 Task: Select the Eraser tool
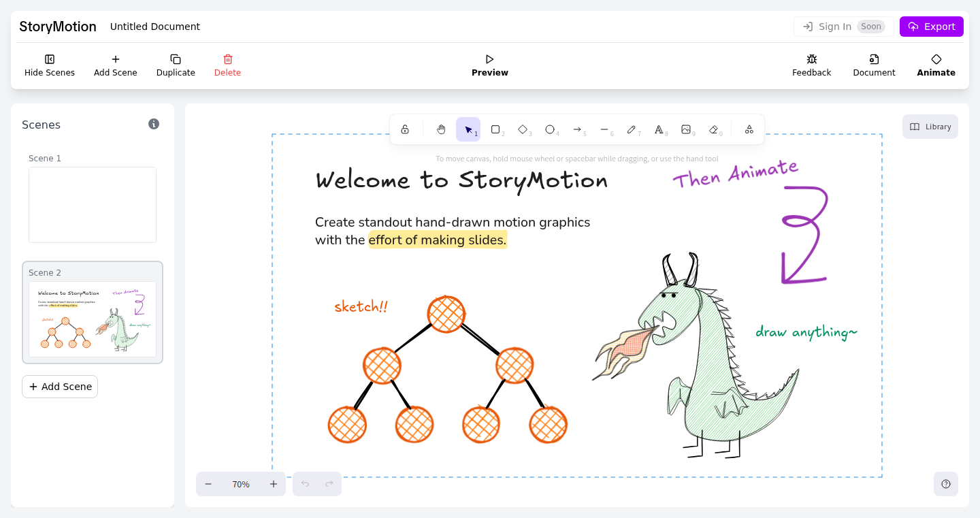pyautogui.click(x=713, y=129)
